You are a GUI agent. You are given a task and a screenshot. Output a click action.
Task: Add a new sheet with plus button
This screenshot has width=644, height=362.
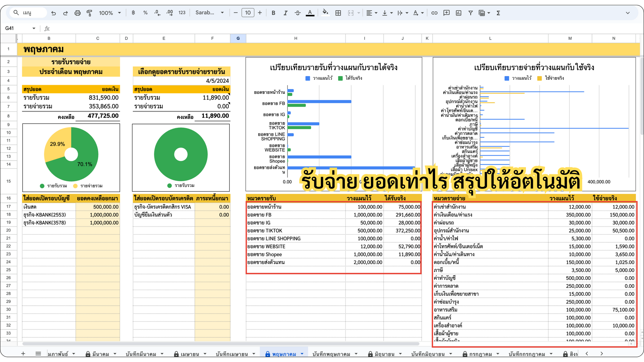coord(23,354)
